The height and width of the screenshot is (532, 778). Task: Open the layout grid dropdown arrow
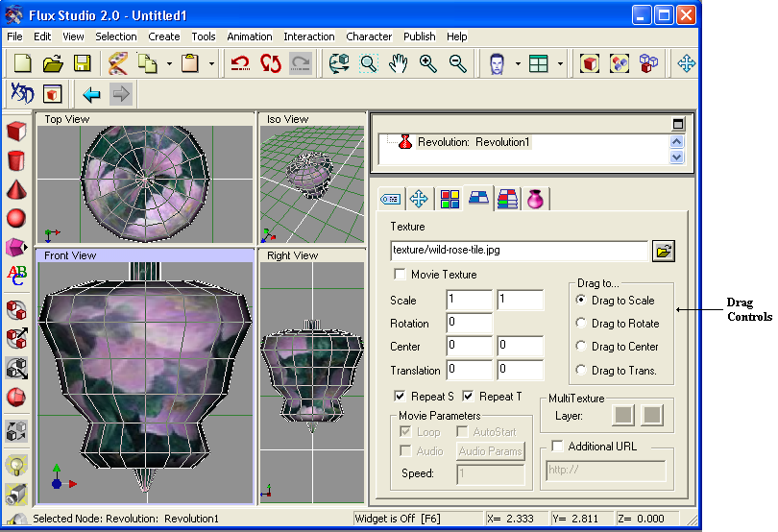pyautogui.click(x=560, y=63)
